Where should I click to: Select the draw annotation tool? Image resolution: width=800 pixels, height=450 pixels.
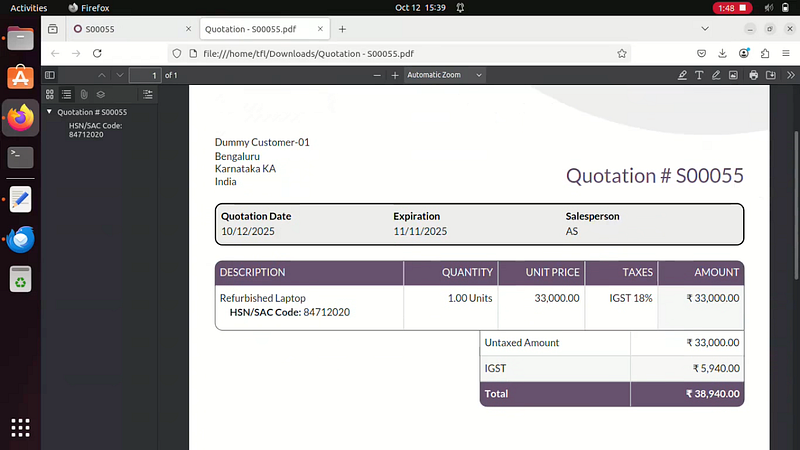(716, 75)
